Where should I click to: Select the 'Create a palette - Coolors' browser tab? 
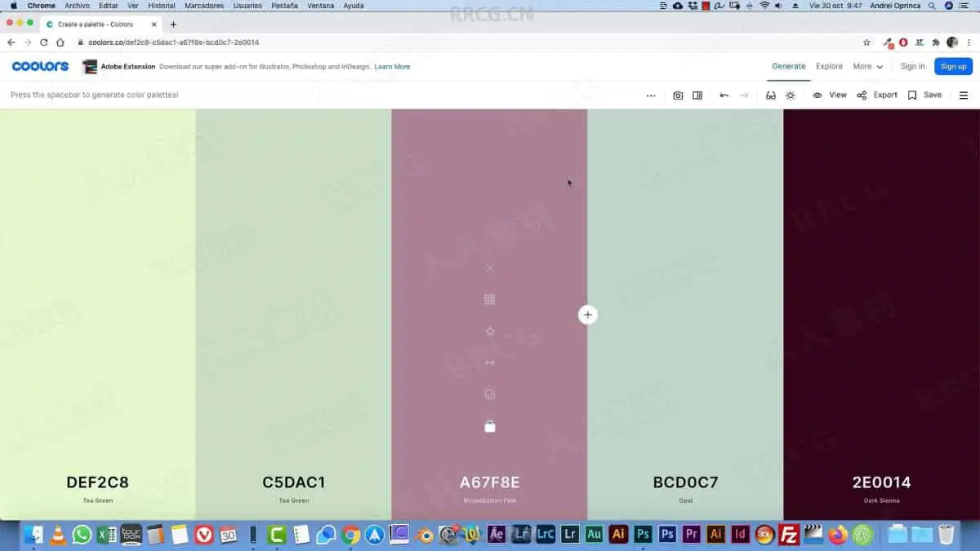102,24
